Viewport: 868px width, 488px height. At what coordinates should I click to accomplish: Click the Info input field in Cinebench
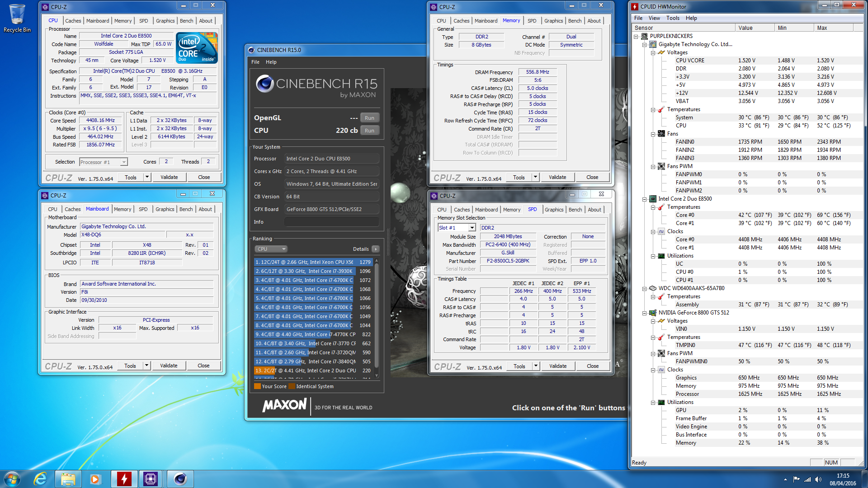coord(332,222)
